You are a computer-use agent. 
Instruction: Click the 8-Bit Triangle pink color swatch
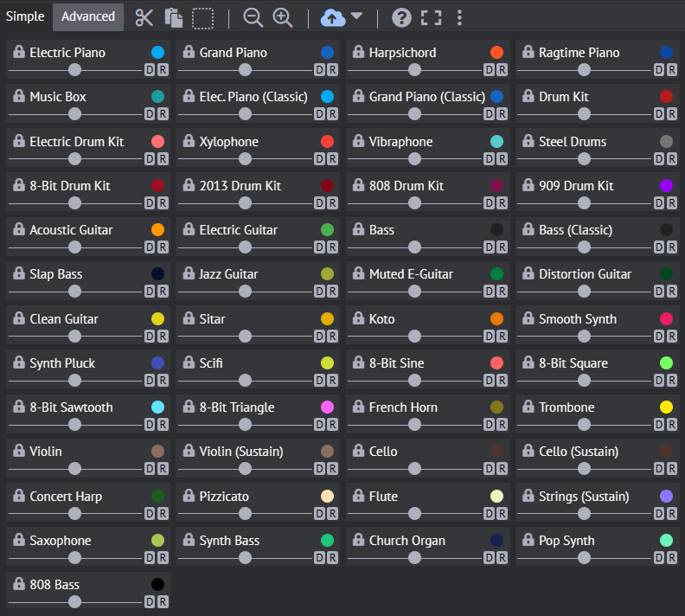327,407
